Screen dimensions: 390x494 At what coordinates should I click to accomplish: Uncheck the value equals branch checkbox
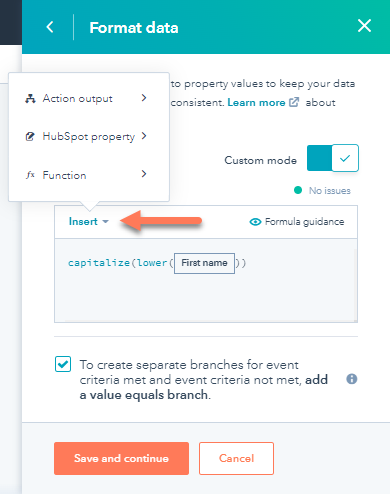click(63, 364)
